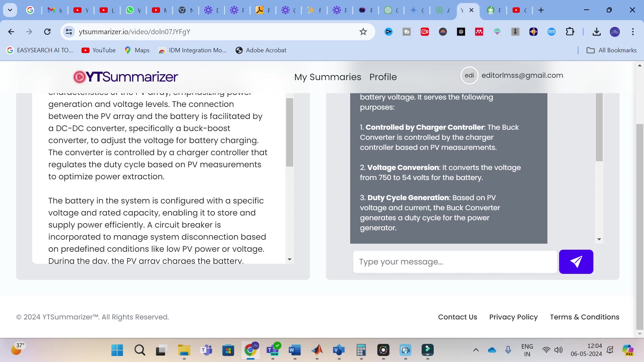The width and height of the screenshot is (644, 362).
Task: Click the chat panel scrollbar thumb
Action: pyautogui.click(x=599, y=127)
